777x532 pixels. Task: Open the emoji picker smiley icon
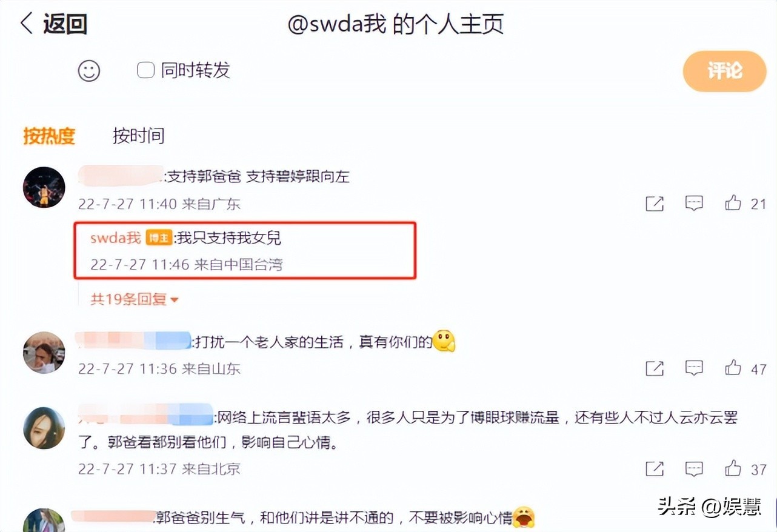click(88, 71)
